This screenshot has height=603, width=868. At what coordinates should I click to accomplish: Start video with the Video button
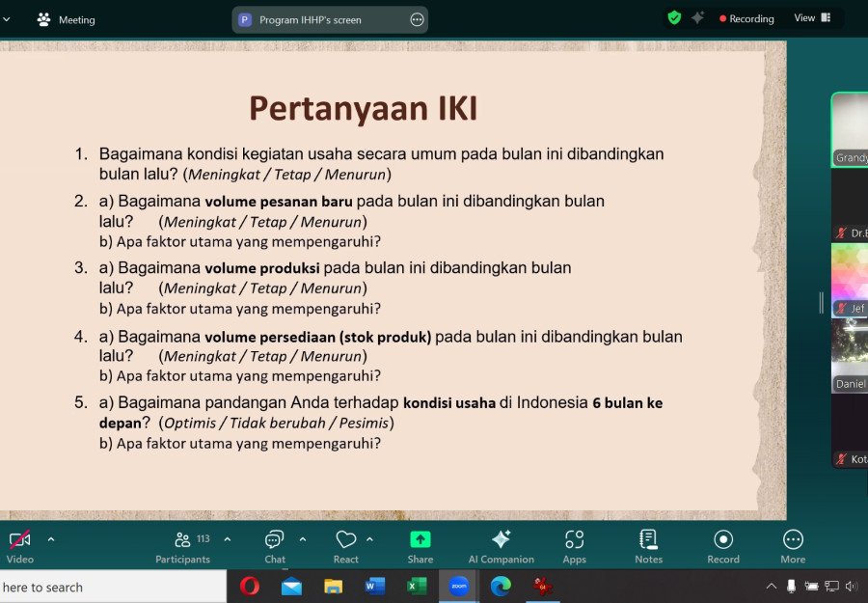(20, 546)
